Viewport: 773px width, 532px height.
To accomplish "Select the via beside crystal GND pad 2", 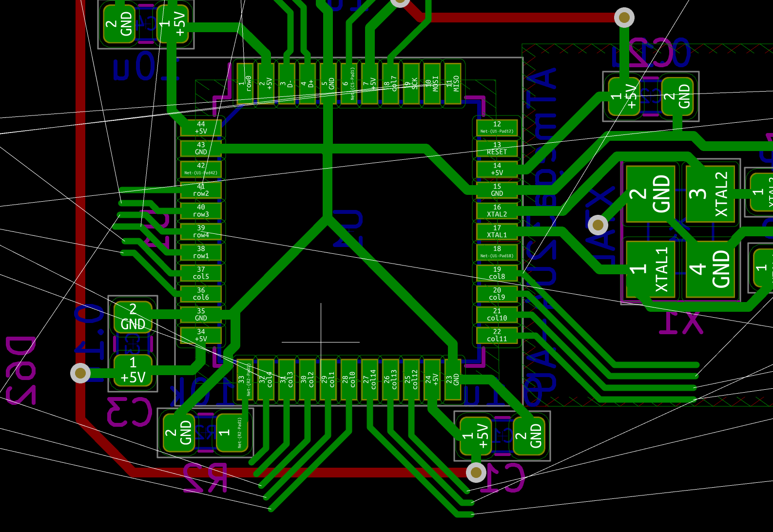I will click(598, 225).
